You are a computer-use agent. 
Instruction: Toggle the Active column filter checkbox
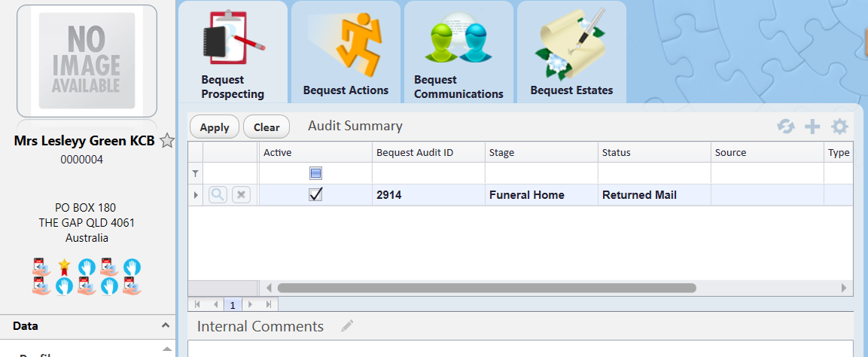[x=315, y=174]
